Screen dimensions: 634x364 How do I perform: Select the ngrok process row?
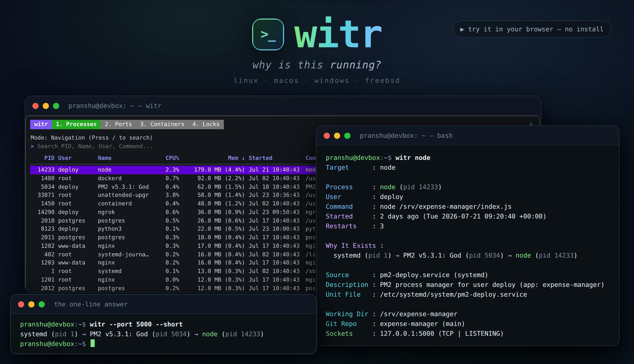click(x=173, y=212)
